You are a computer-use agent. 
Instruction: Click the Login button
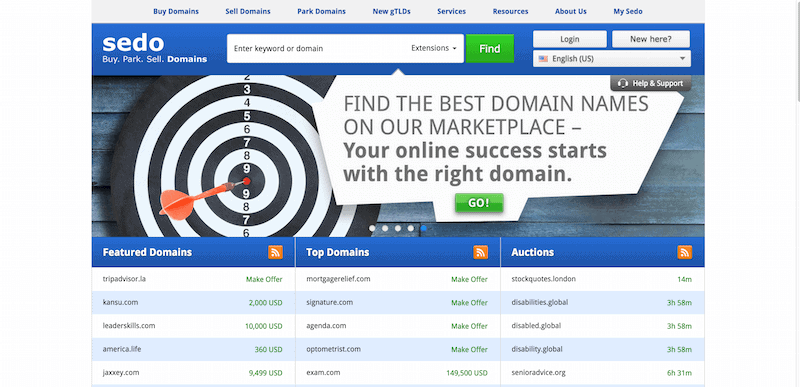(x=570, y=39)
